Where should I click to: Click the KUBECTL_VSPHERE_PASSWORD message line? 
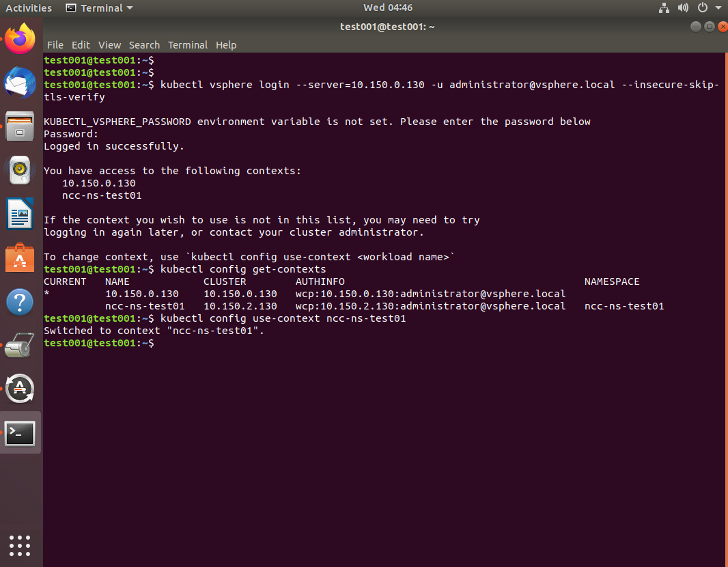[317, 122]
